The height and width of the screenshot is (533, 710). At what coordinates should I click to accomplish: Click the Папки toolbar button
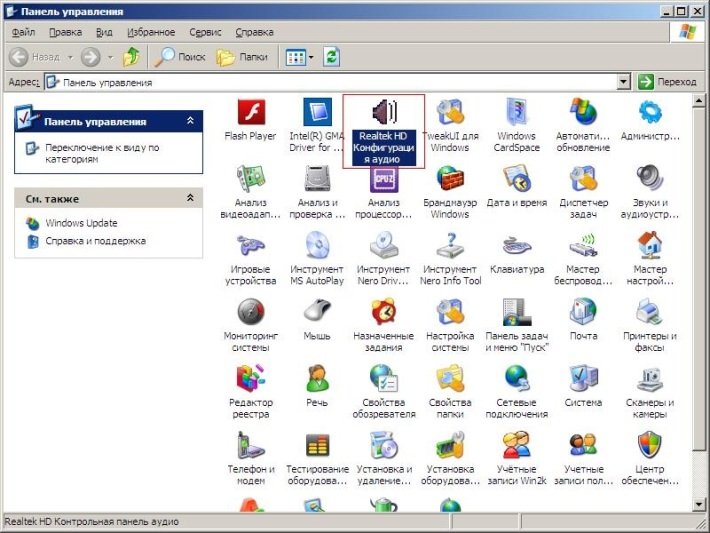tap(243, 57)
